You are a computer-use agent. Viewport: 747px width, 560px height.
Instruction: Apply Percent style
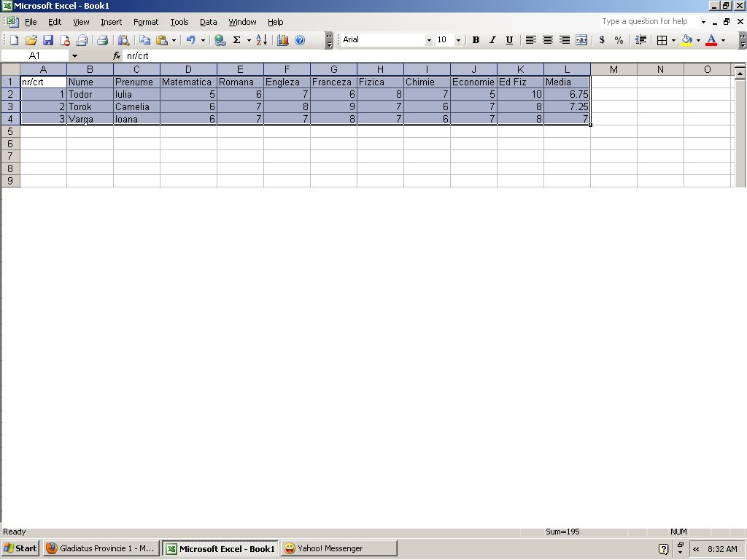pos(619,40)
